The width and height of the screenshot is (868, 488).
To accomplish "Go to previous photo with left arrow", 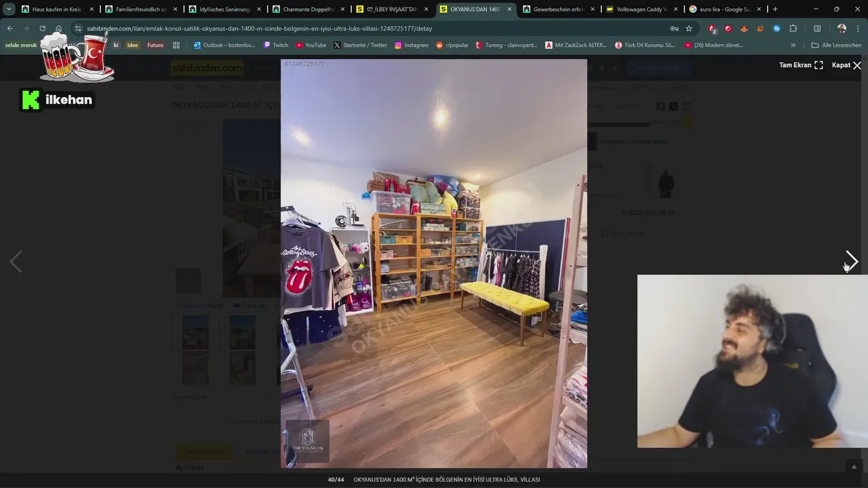I will click(x=16, y=261).
